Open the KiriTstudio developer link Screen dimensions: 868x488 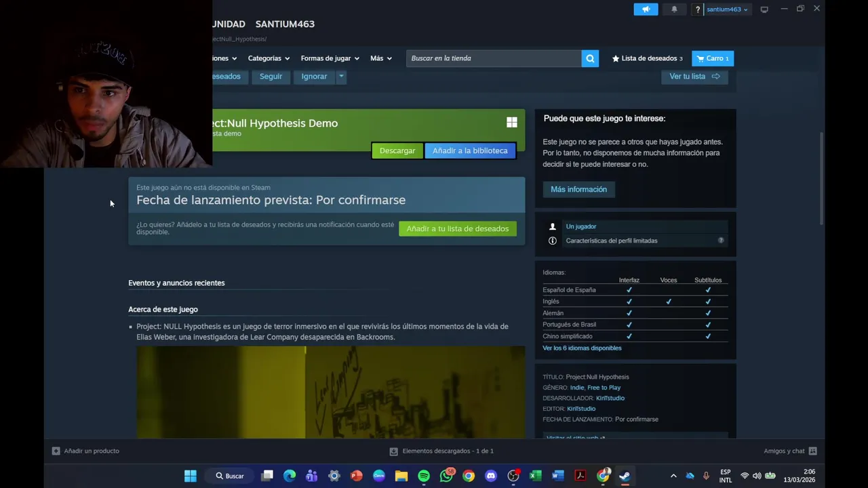coord(610,398)
